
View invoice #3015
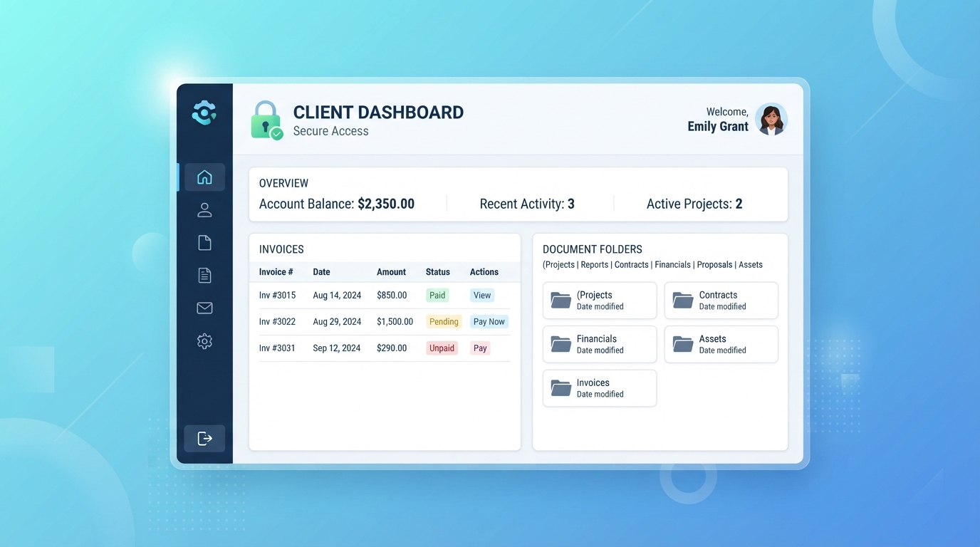coord(482,296)
